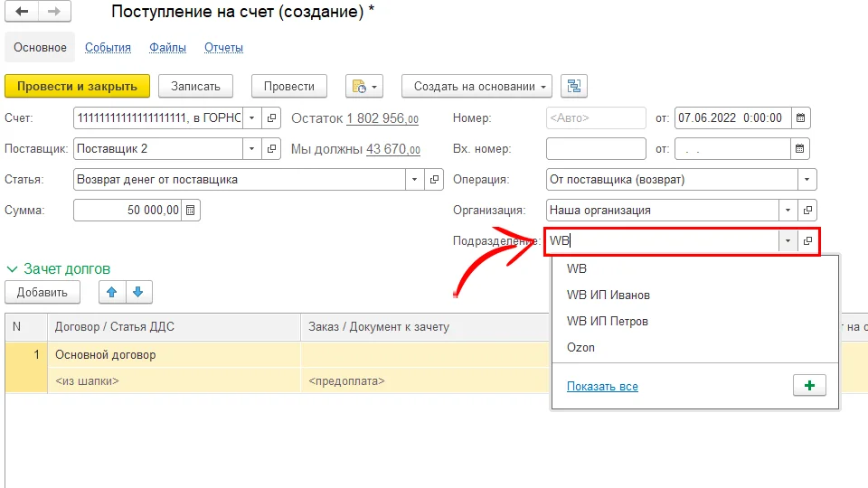This screenshot has width=868, height=488.
Task: Click Провести и закрыть button
Action: (77, 86)
